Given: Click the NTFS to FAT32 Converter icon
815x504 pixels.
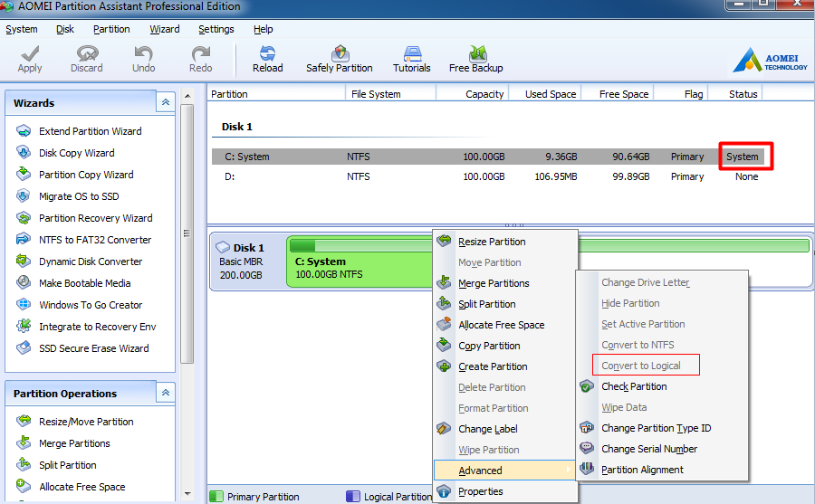Looking at the screenshot, I should point(24,240).
